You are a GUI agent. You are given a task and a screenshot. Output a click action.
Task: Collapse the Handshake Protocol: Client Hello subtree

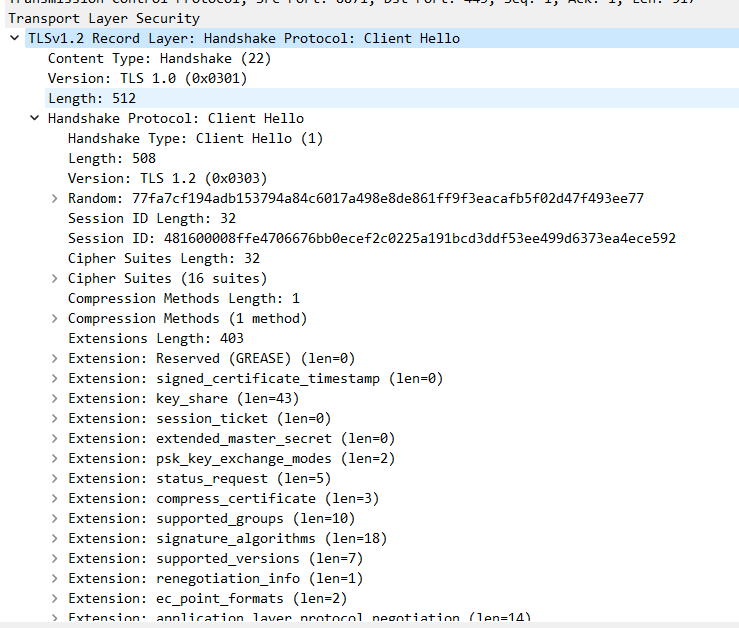tap(35, 118)
